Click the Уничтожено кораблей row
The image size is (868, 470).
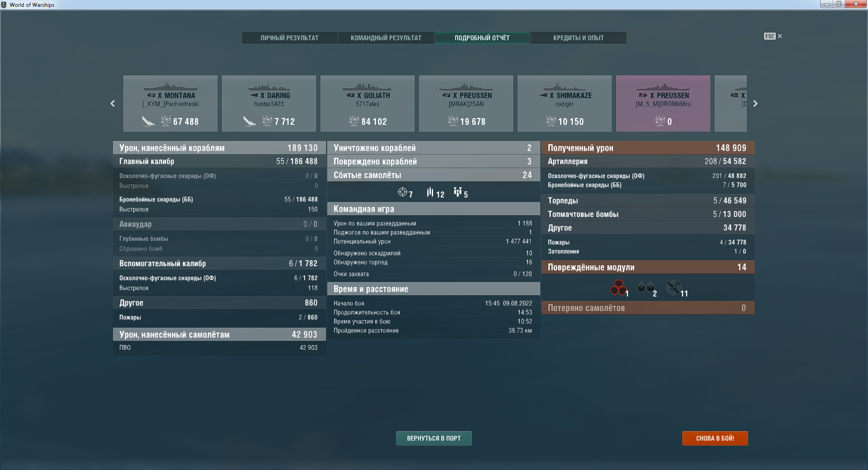[434, 148]
